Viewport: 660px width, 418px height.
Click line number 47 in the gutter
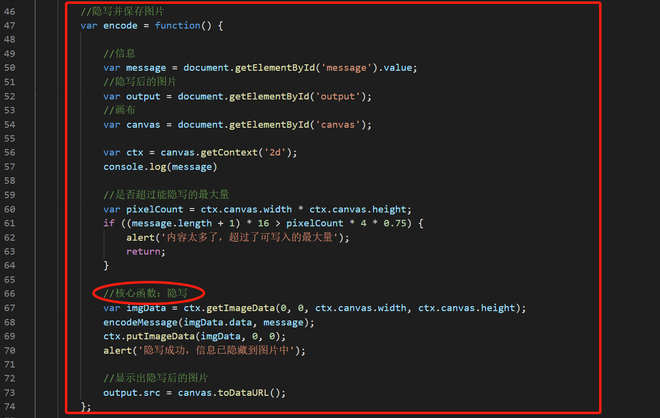pos(10,26)
